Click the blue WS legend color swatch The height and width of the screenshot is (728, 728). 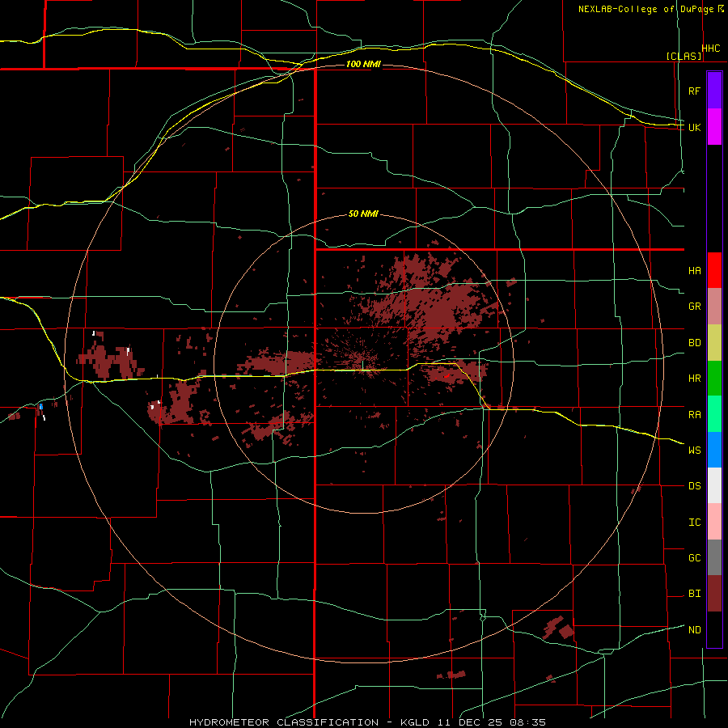tap(714, 450)
